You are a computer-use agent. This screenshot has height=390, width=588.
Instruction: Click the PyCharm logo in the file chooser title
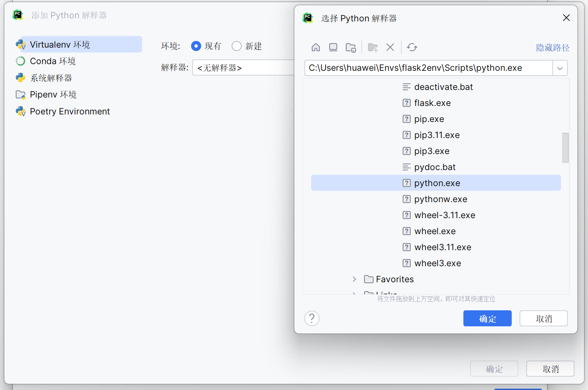(308, 18)
